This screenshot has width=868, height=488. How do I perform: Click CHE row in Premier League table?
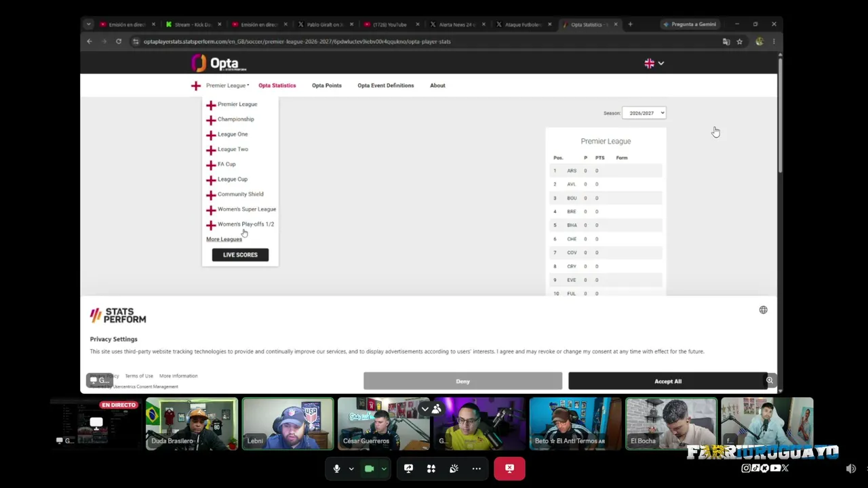coord(606,239)
